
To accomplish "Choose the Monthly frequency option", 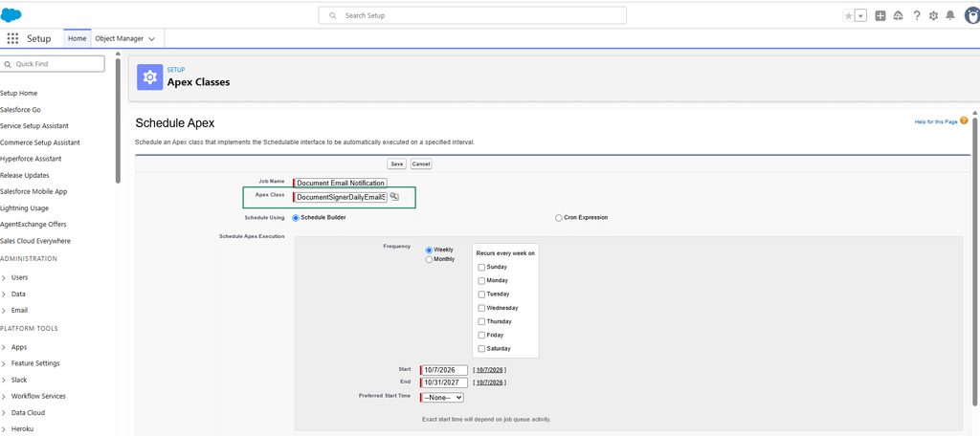I will [x=429, y=259].
